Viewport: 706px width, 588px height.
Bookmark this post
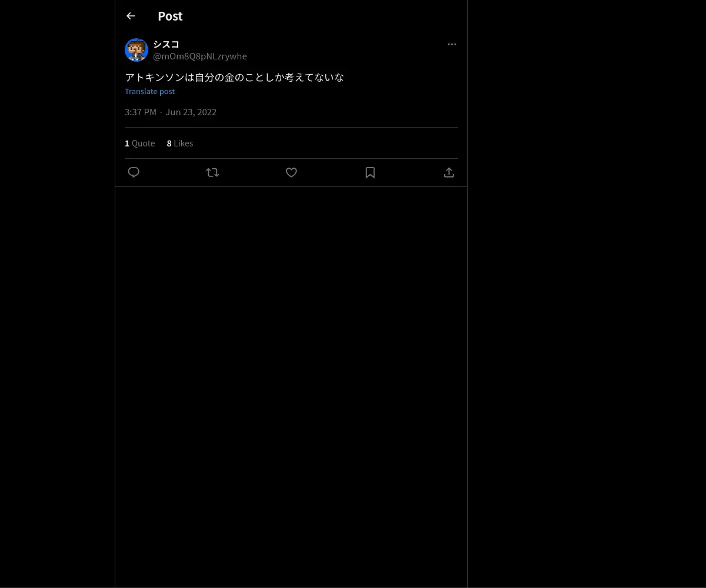pos(370,172)
